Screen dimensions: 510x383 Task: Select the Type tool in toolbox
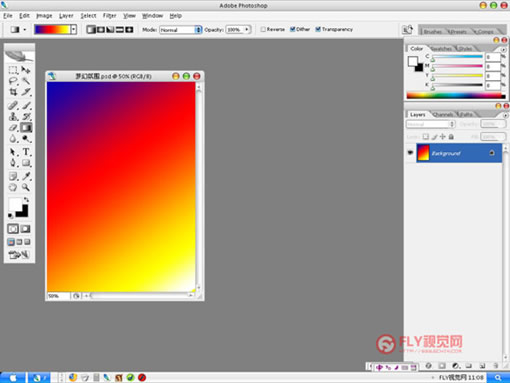[26, 152]
